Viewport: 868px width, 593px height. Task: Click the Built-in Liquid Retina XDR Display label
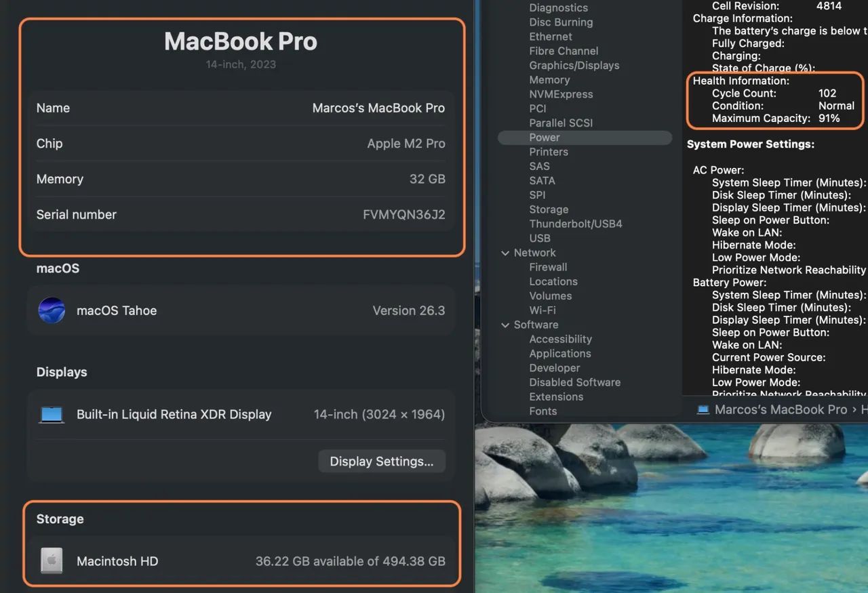(x=174, y=414)
